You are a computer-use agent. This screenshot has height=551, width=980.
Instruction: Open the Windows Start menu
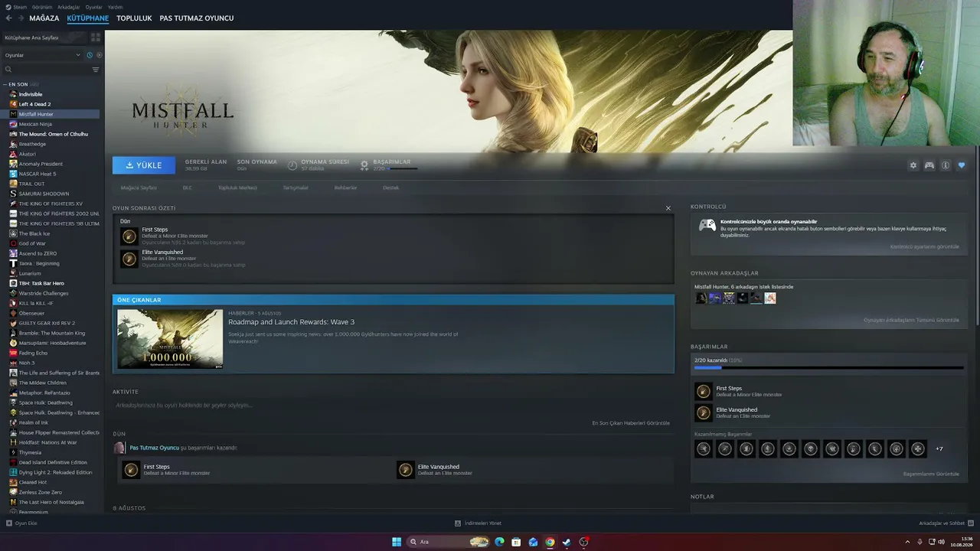[x=397, y=542]
